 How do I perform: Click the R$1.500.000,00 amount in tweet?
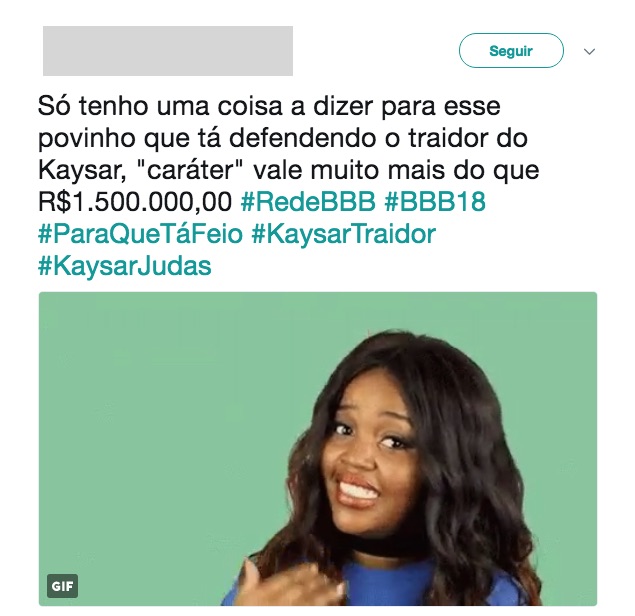tap(135, 202)
